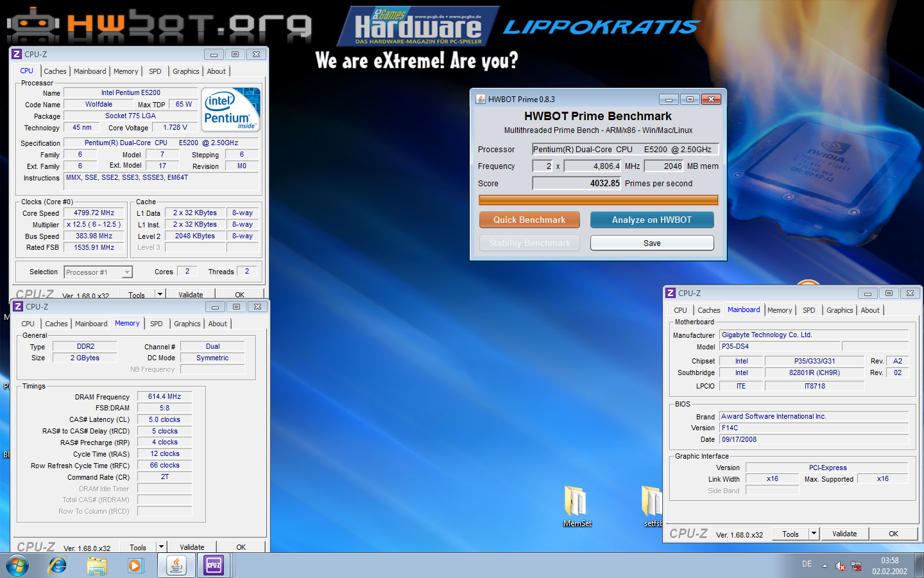Select the Java application on the taskbar
The width and height of the screenshot is (924, 578).
(176, 566)
